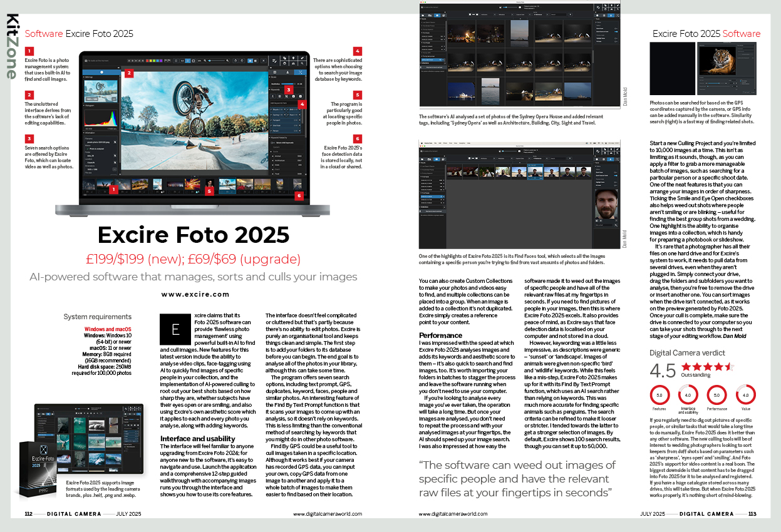
Task: Select the 'Interface and usability' subheading
Action: click(198, 438)
